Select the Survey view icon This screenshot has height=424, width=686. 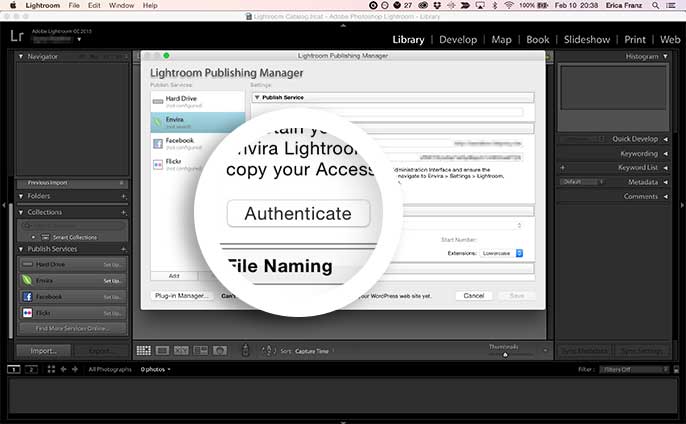tap(200, 350)
